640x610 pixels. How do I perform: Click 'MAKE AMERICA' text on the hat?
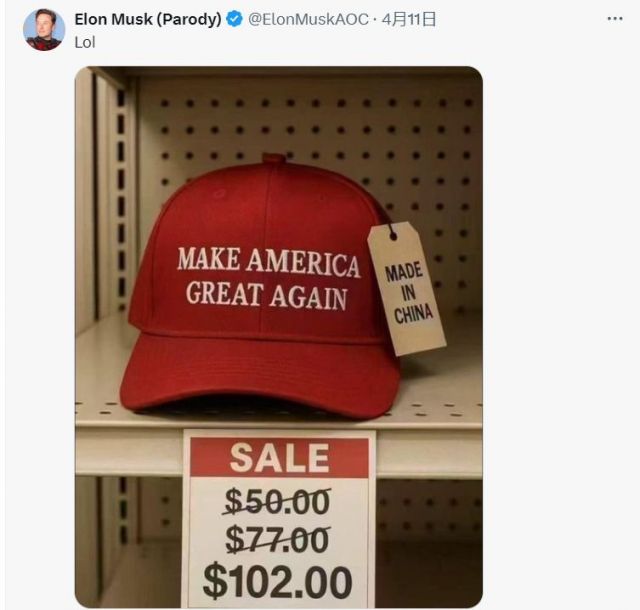[269, 262]
